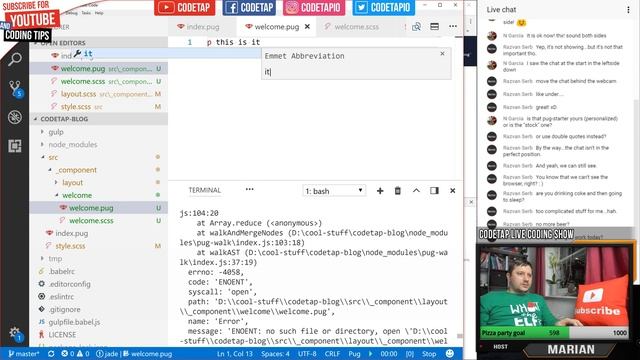Create a new terminal with plus icon

tap(380, 191)
